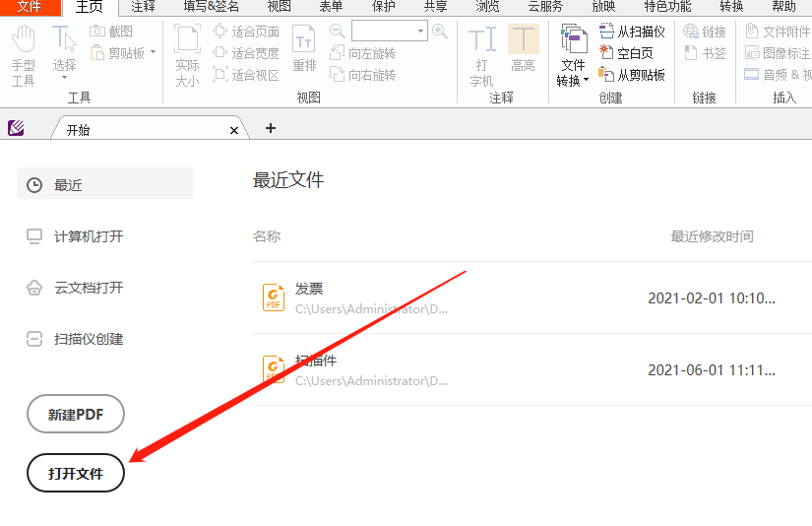Switch to the Comment (注释) tab
This screenshot has width=812, height=526.
tap(144, 7)
